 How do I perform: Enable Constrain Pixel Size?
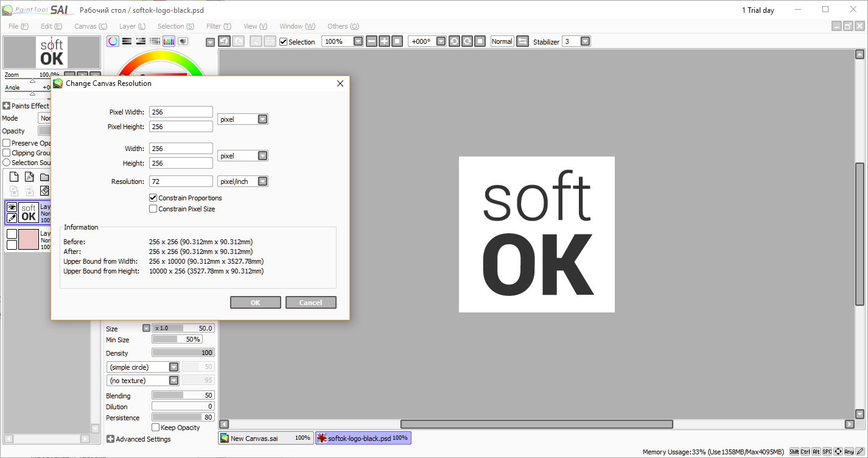(x=153, y=209)
